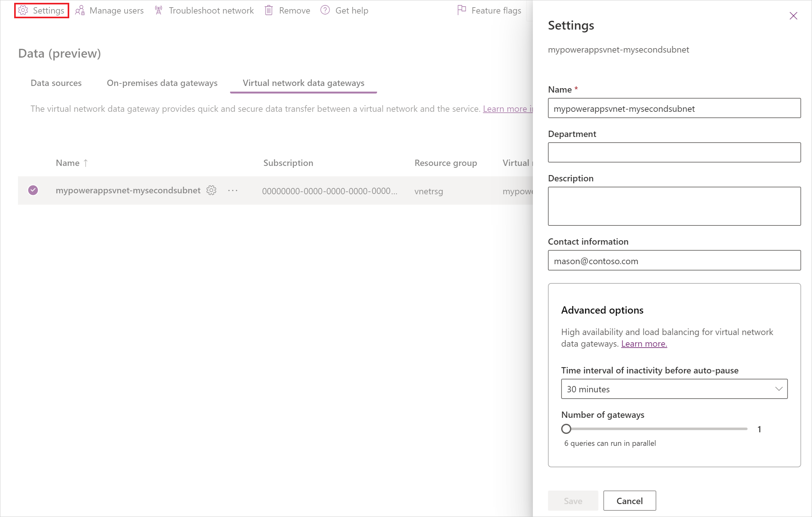Open Manage users from the toolbar
Screen dimensions: 812x517
[109, 10]
